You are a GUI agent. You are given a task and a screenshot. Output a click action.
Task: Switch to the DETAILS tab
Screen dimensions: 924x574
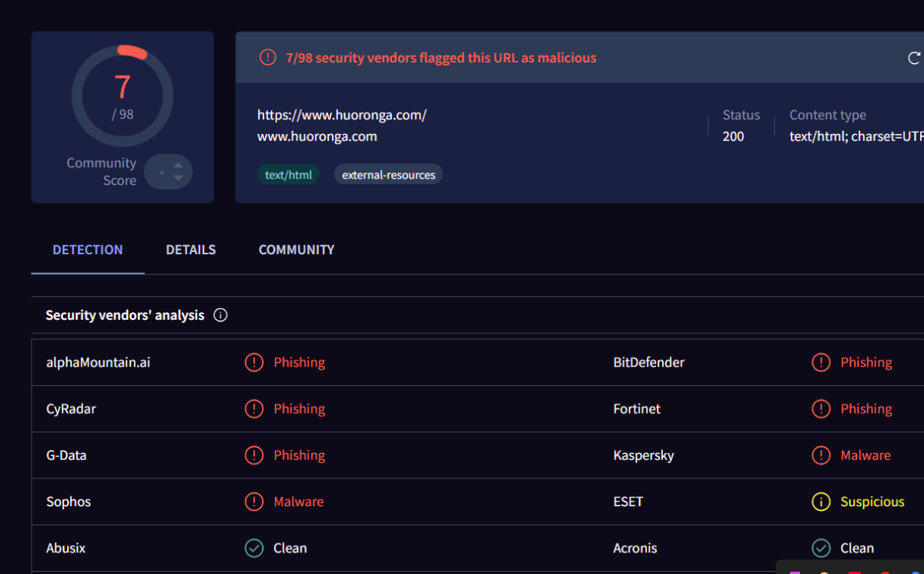[190, 250]
